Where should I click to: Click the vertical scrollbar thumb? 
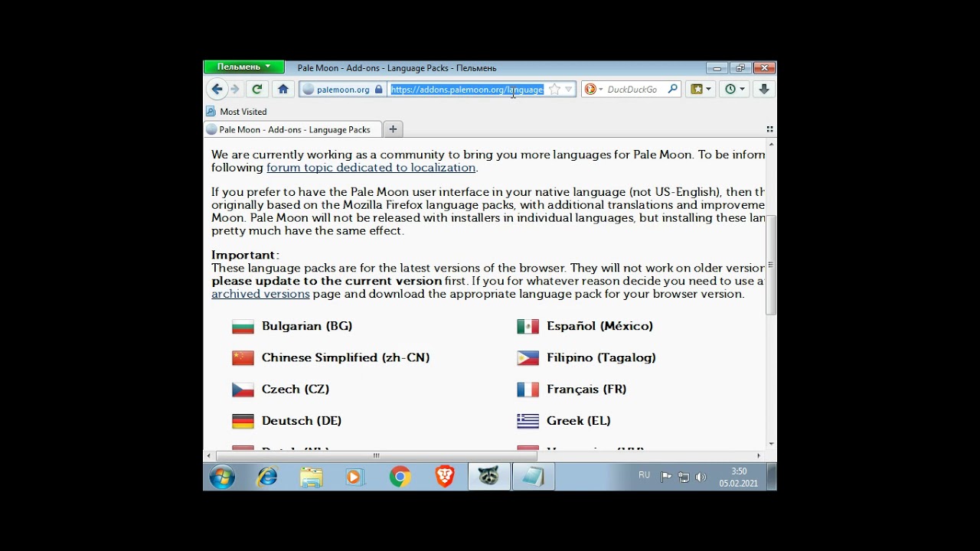[771, 265]
